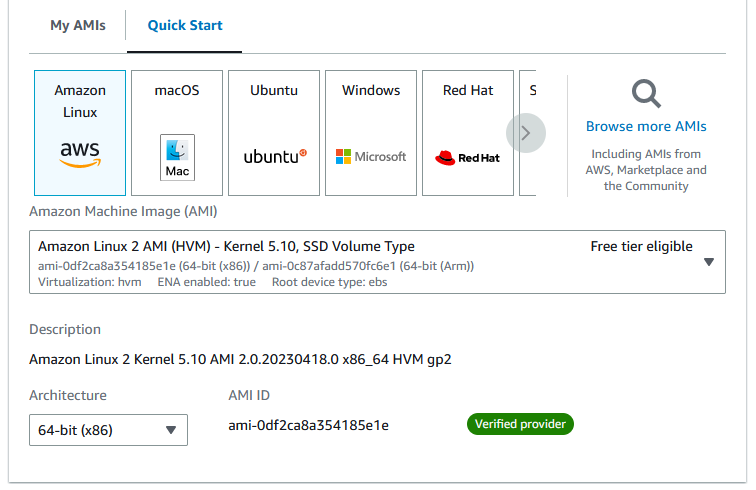
Task: Click the Verified provider badge
Action: pos(520,424)
